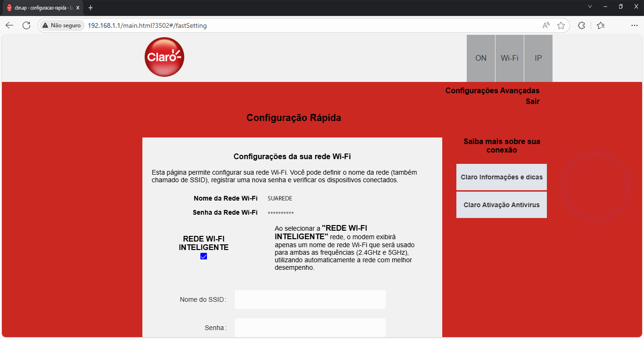This screenshot has width=644, height=339.
Task: Reload the router page
Action: 26,25
